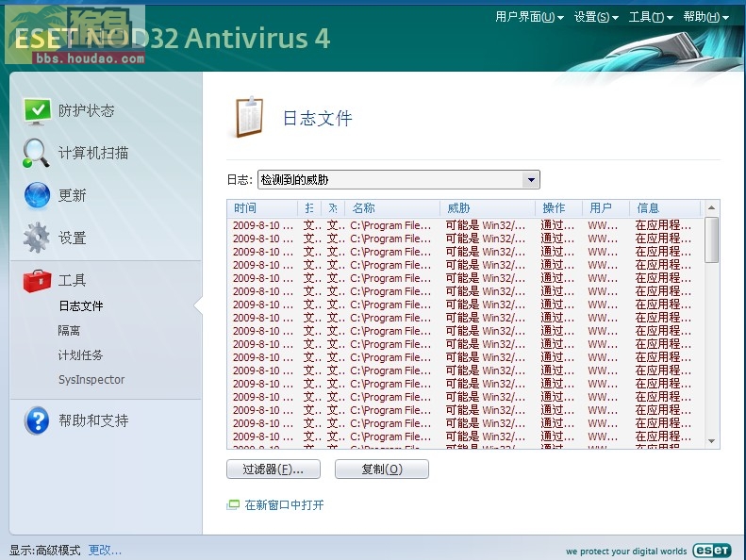Click the 在新窗口中打开 link

[x=284, y=504]
